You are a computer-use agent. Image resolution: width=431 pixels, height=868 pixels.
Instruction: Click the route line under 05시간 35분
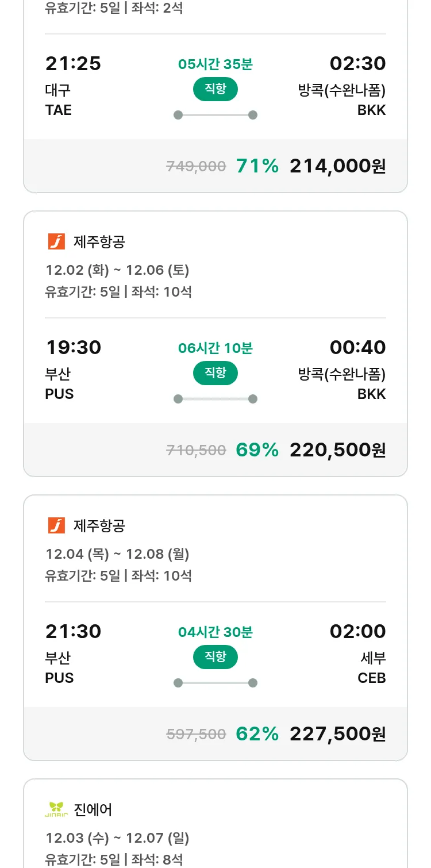click(215, 115)
